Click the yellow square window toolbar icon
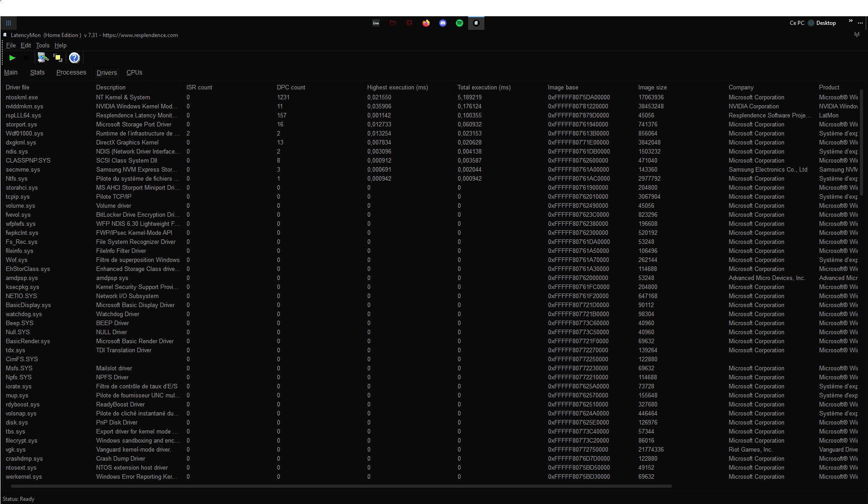 click(58, 58)
